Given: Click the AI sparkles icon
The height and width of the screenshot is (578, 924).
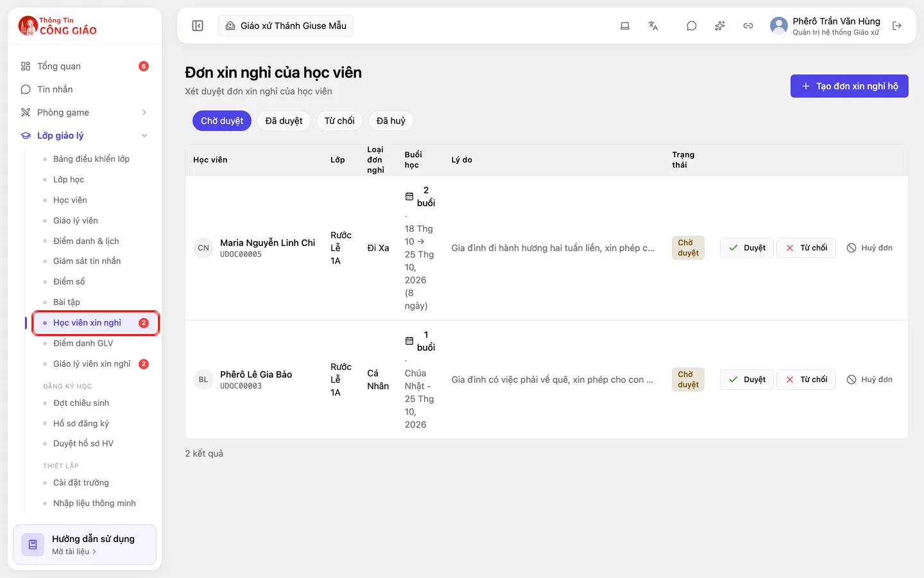Looking at the screenshot, I should coord(720,26).
